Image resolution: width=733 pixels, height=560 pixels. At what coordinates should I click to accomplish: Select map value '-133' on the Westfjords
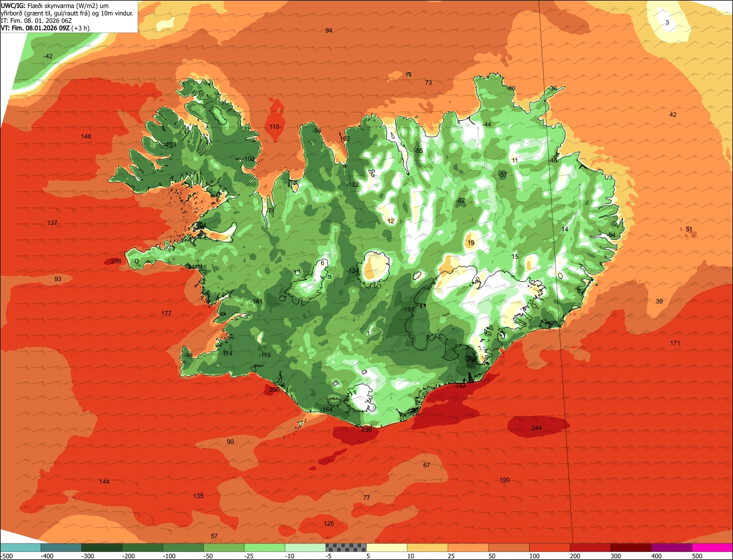(170, 145)
